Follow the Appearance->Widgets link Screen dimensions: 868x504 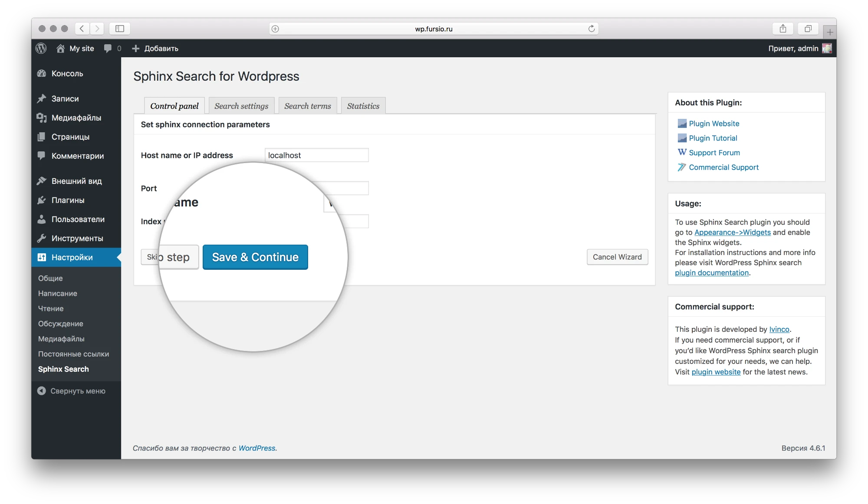tap(732, 232)
